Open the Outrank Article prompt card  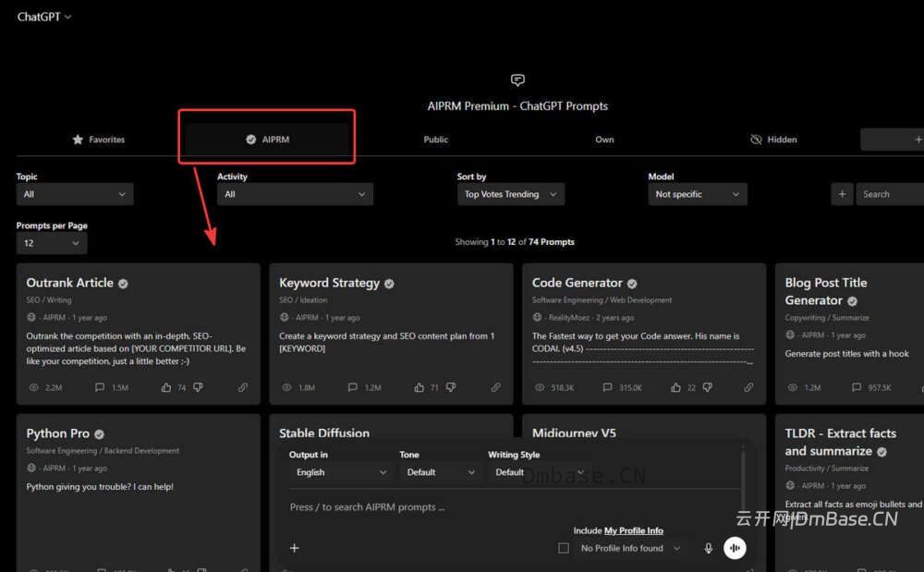click(x=138, y=334)
